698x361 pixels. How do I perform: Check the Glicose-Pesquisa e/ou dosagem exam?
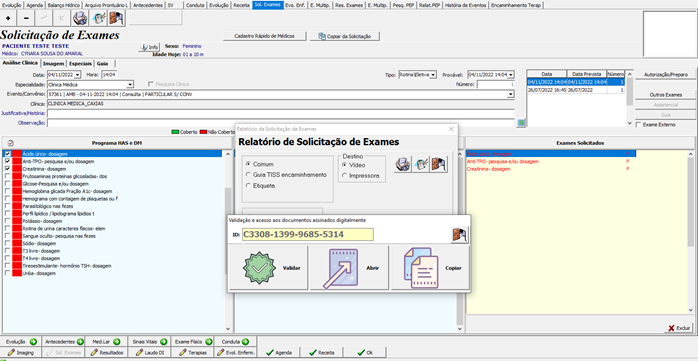coord(8,184)
